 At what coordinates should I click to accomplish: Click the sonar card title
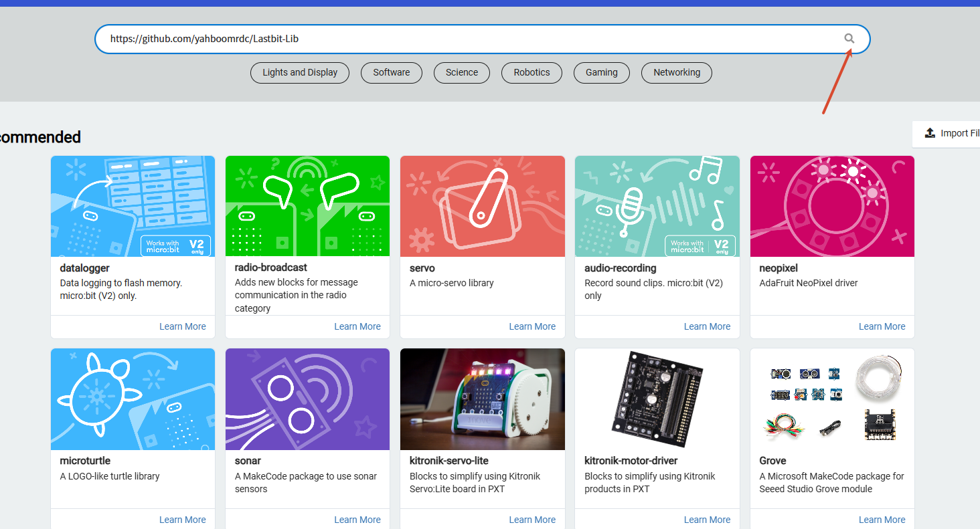coord(248,461)
